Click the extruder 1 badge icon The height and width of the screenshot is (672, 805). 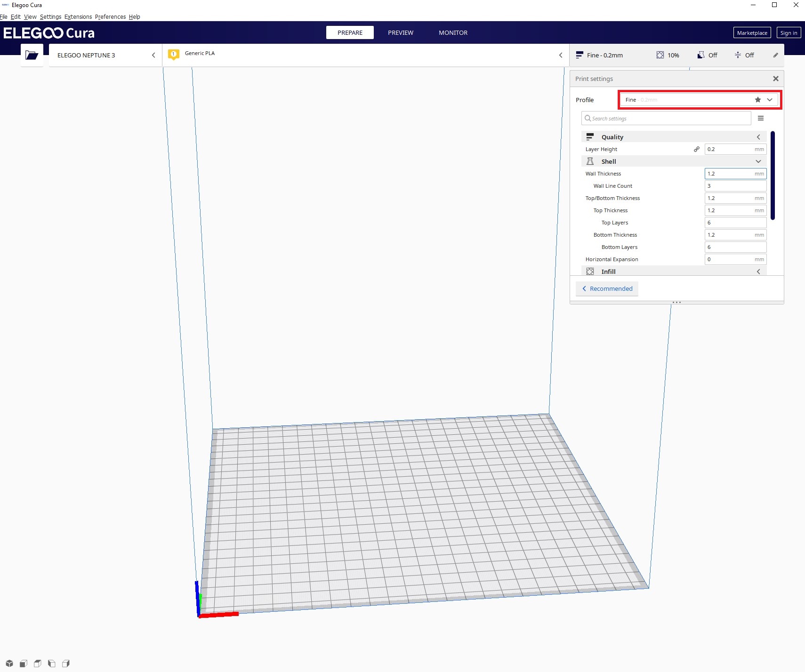[174, 54]
